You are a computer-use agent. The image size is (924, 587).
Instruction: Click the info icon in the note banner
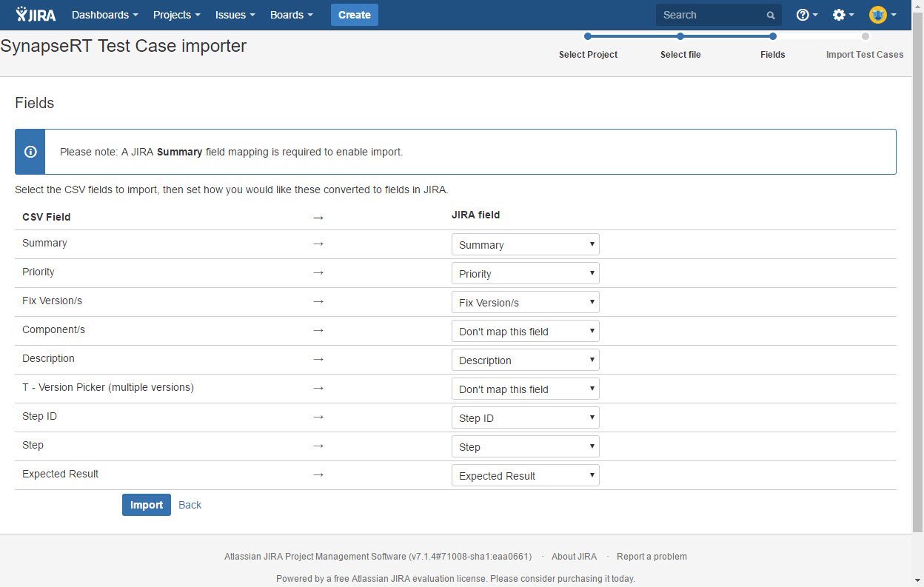point(30,152)
